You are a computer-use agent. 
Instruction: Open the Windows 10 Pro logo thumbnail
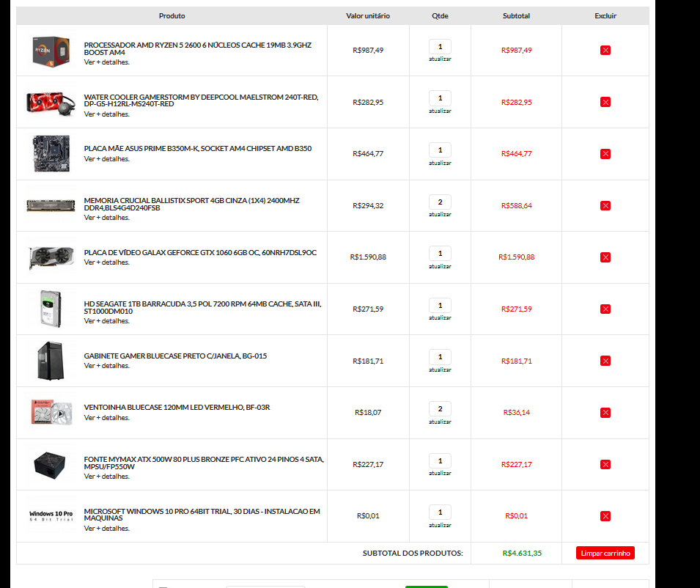tap(51, 516)
